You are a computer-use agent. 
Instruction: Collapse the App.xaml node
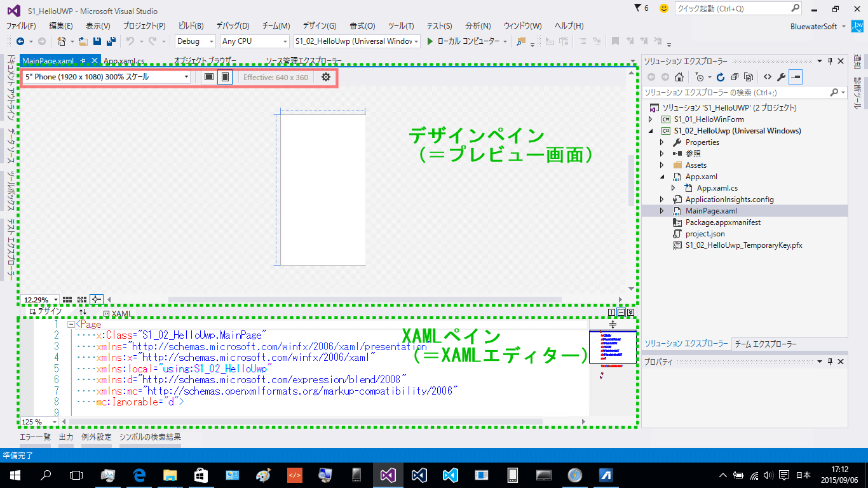tap(661, 177)
